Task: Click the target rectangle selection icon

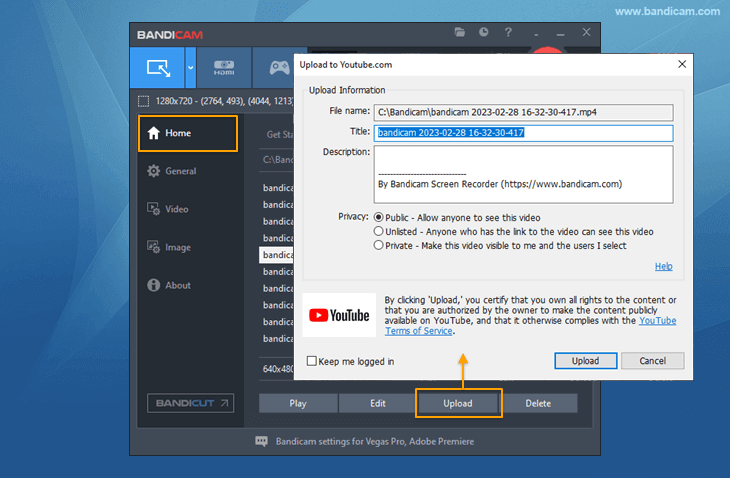Action: click(x=143, y=101)
